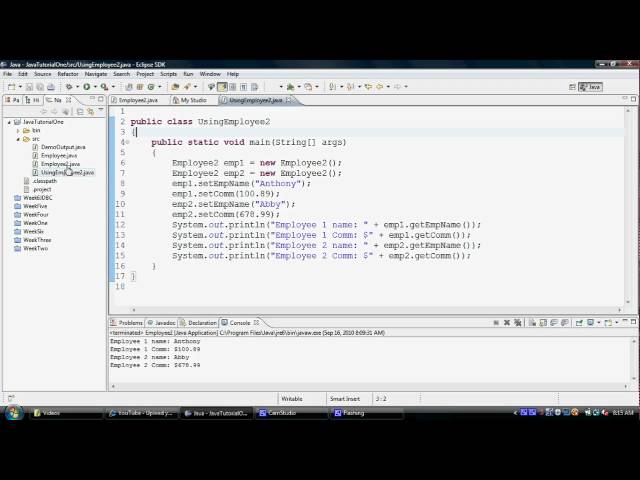Click the New Java Package icon
Viewport: 640px width, 480px height.
(140, 87)
